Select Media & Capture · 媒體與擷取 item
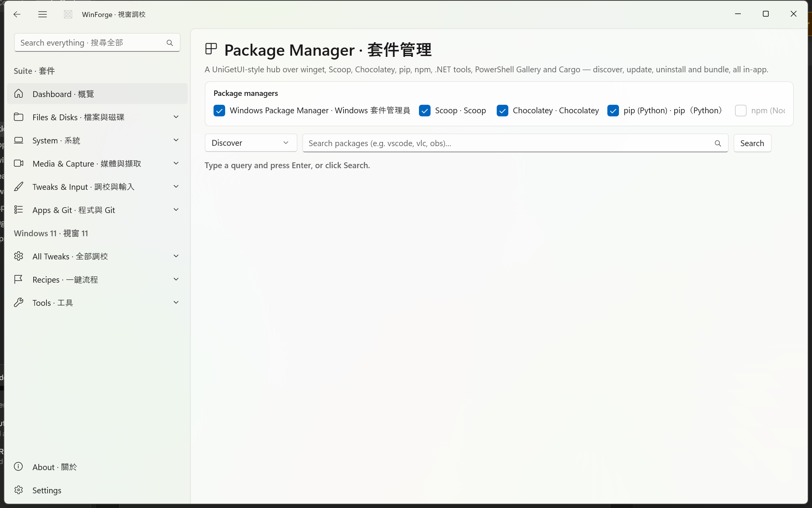 (x=97, y=164)
